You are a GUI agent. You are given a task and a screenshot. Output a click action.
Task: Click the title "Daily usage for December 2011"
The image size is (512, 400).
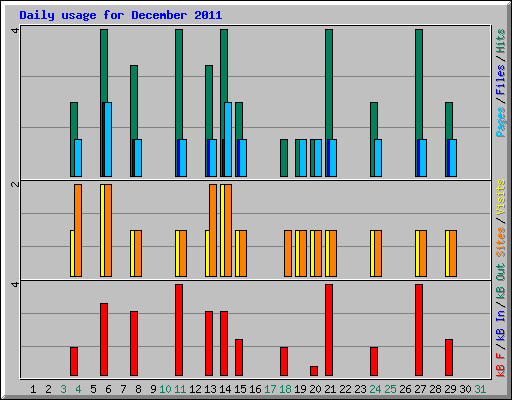coord(121,15)
